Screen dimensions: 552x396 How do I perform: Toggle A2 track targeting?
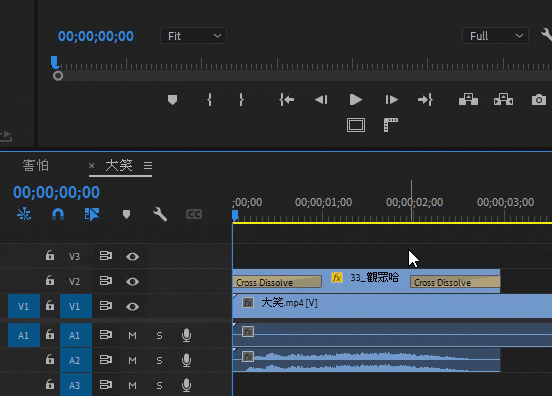pos(76,360)
